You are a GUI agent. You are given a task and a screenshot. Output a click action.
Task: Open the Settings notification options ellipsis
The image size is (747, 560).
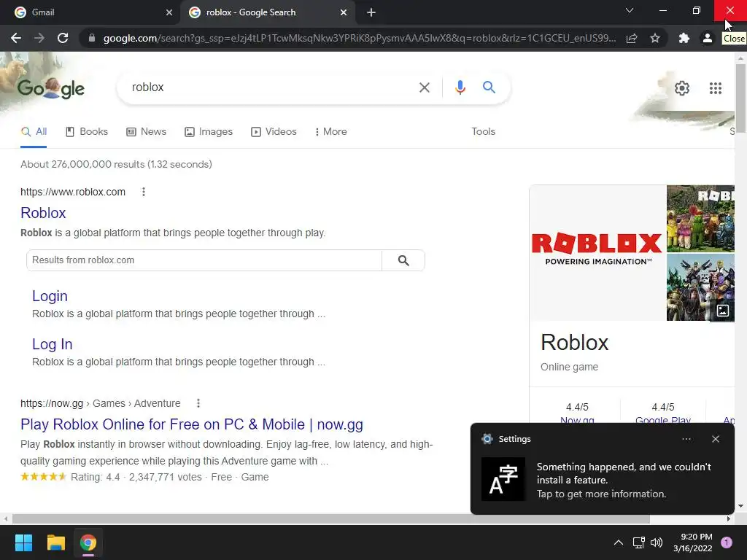(x=686, y=439)
